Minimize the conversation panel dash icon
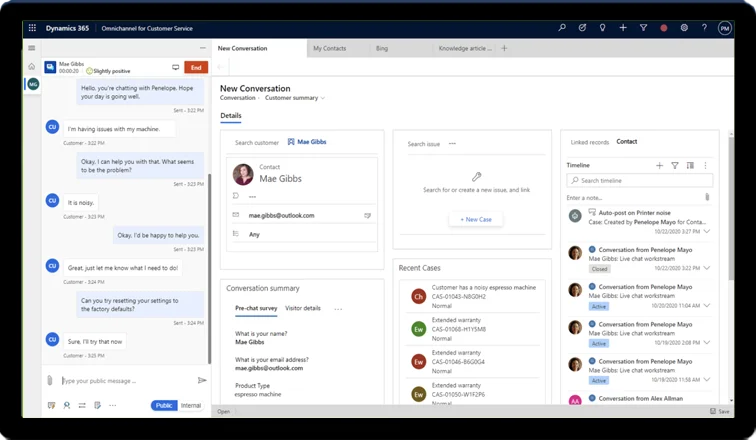Image resolution: width=756 pixels, height=440 pixels. (x=202, y=48)
